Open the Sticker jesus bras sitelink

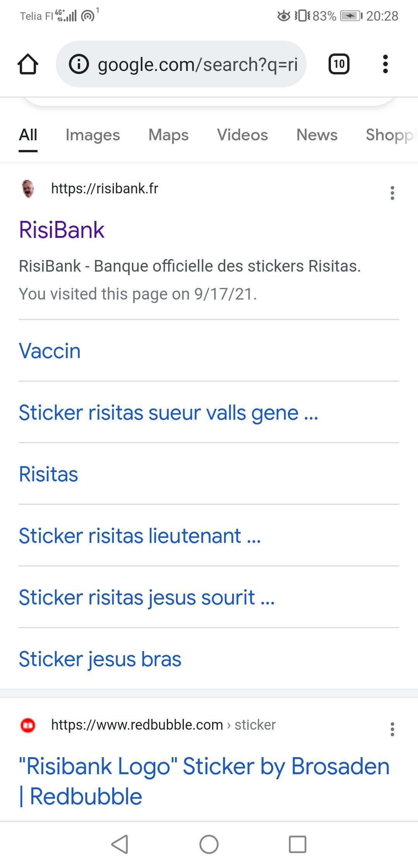pyautogui.click(x=100, y=659)
